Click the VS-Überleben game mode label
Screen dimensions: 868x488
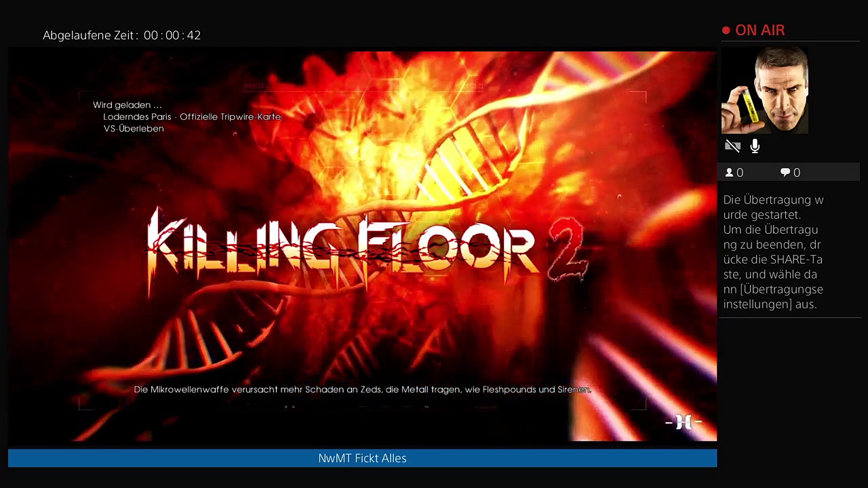click(x=134, y=129)
